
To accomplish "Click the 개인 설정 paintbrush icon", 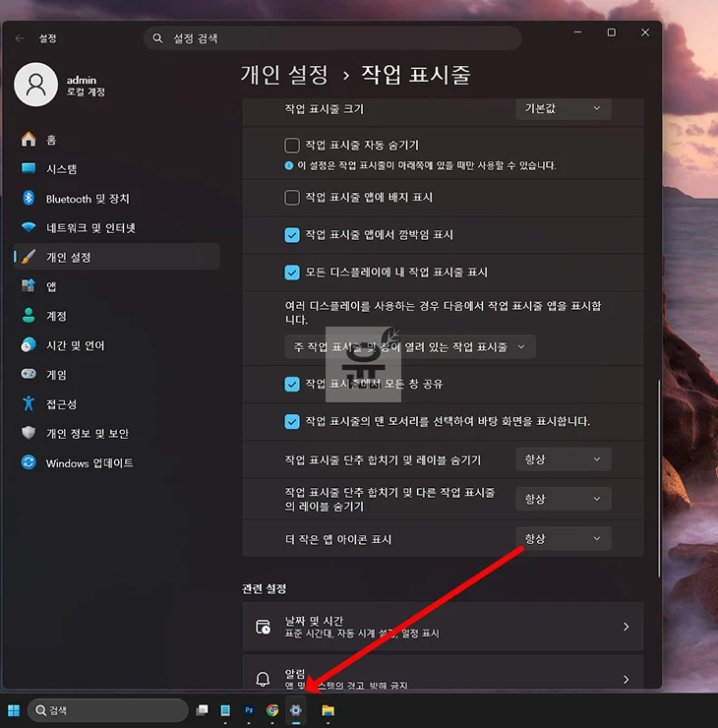I will point(29,257).
